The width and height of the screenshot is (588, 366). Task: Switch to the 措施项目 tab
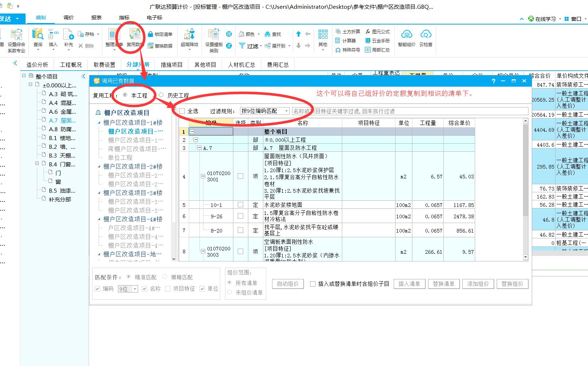172,65
